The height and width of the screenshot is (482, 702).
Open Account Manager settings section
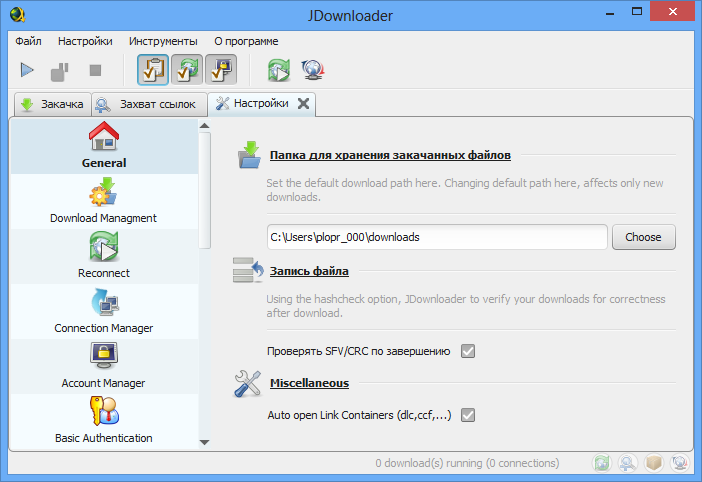click(x=104, y=367)
